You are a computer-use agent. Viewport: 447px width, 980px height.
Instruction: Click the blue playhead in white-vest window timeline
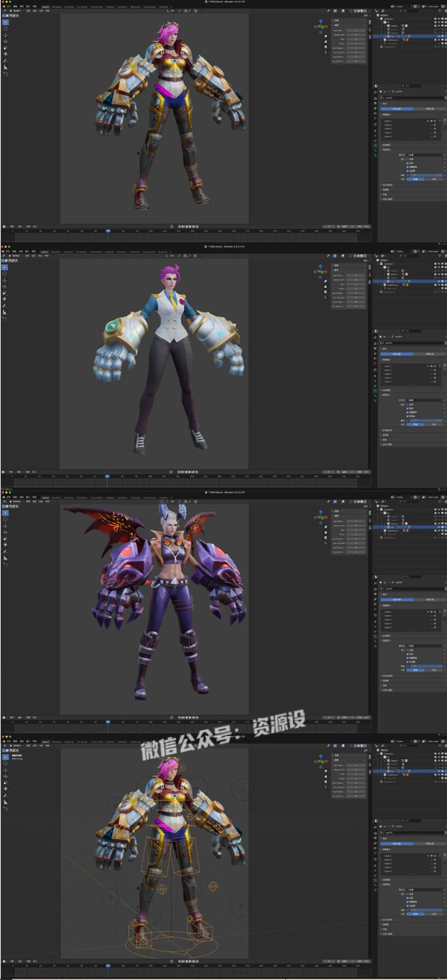(x=108, y=476)
